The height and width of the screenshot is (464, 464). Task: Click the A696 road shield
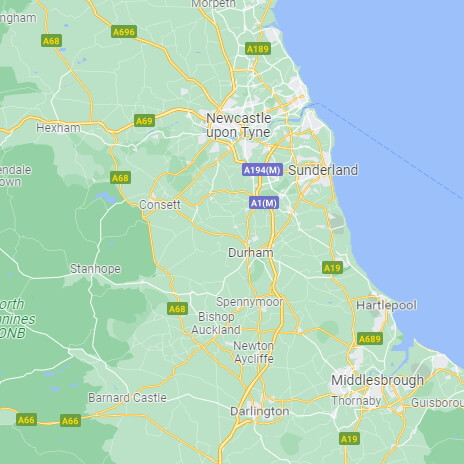124,32
